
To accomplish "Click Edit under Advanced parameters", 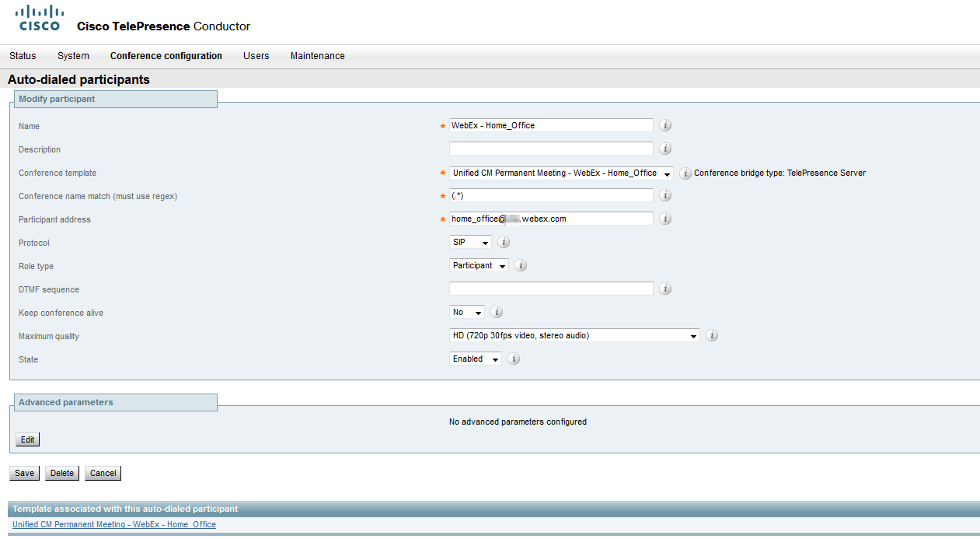I will point(27,439).
